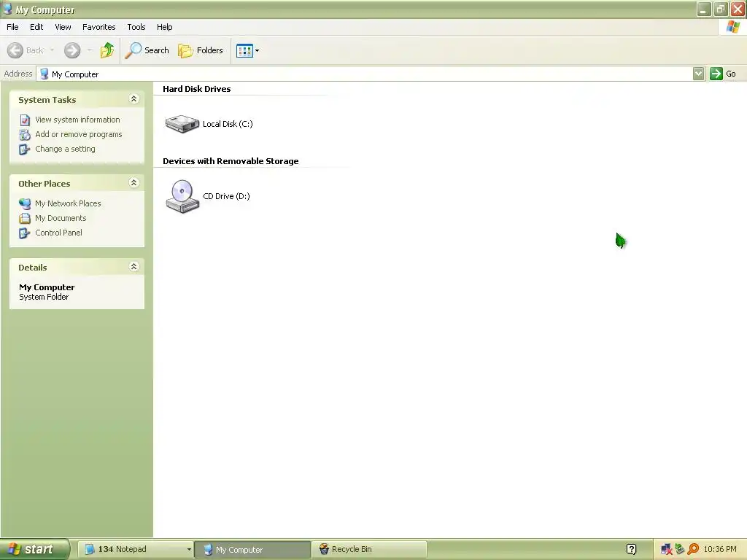This screenshot has width=747, height=560.
Task: Select the CD Drive (D:) icon
Action: pos(182,196)
